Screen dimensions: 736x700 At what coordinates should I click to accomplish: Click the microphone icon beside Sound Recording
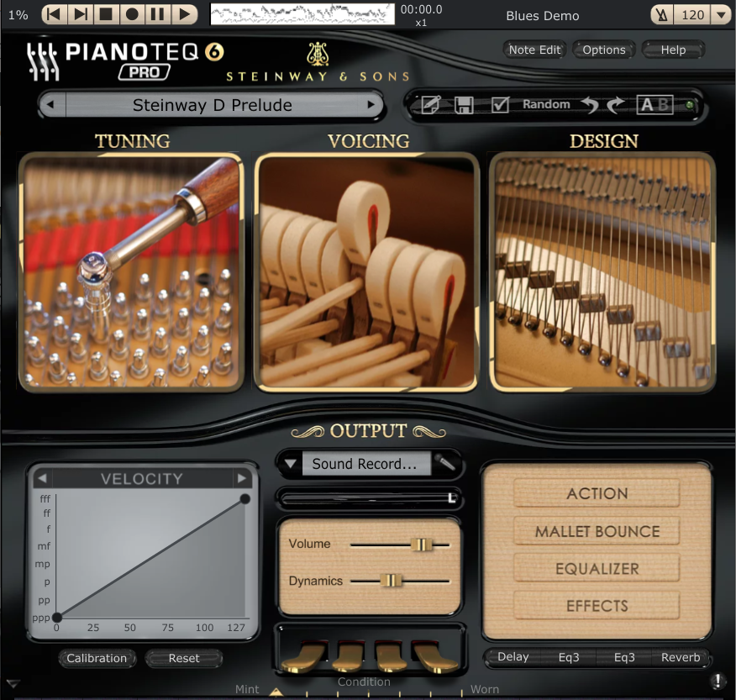coord(448,463)
